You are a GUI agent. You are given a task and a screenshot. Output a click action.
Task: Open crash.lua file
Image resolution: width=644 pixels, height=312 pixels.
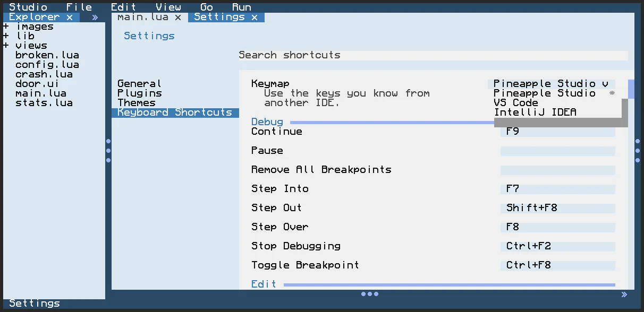coord(44,74)
